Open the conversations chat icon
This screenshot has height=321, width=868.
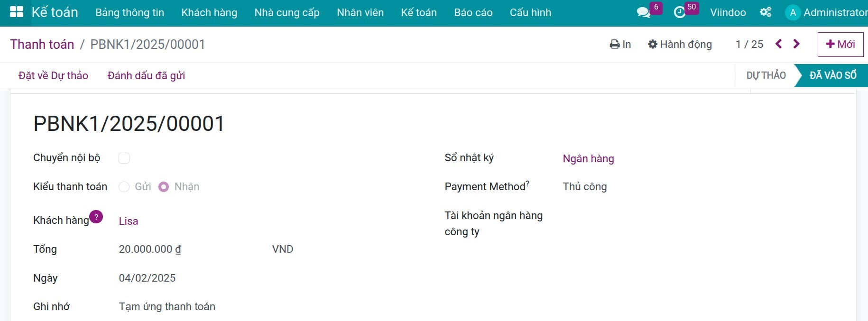point(643,12)
